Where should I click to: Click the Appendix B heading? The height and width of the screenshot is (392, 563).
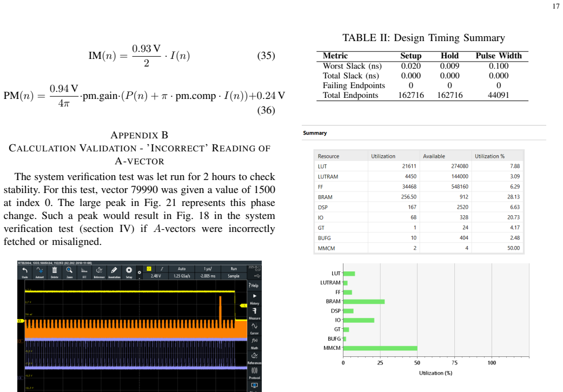click(140, 135)
